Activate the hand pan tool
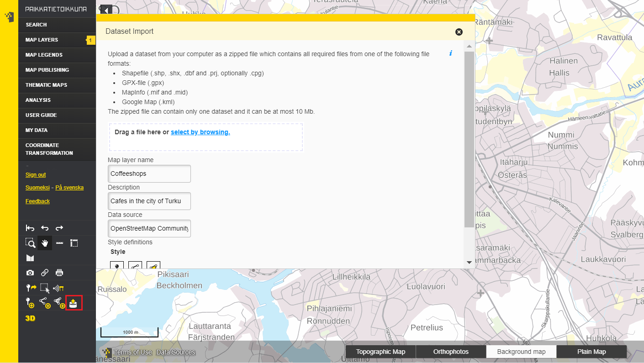644x363 pixels. (45, 243)
